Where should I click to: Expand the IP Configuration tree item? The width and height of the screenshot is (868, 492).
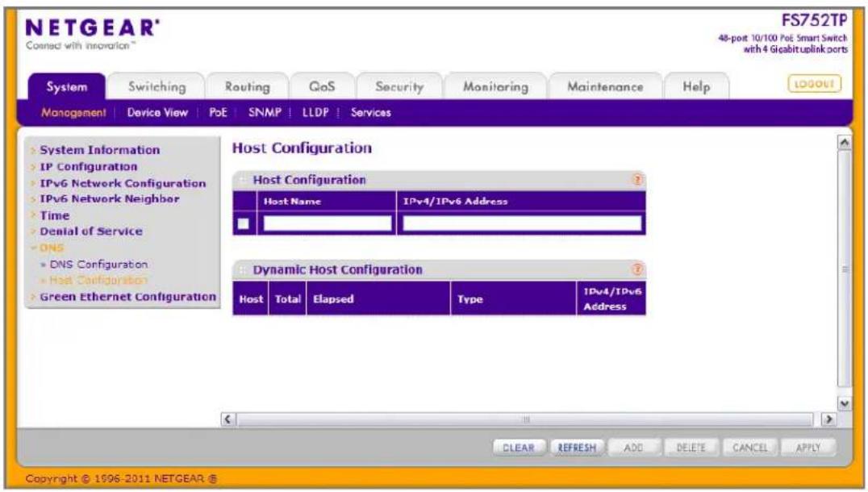tap(88, 167)
